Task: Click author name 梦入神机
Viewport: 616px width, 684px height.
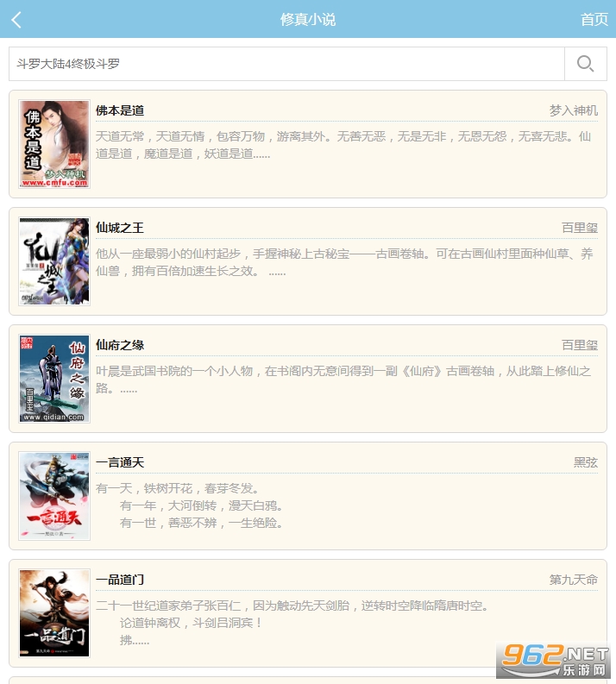Action: click(573, 110)
